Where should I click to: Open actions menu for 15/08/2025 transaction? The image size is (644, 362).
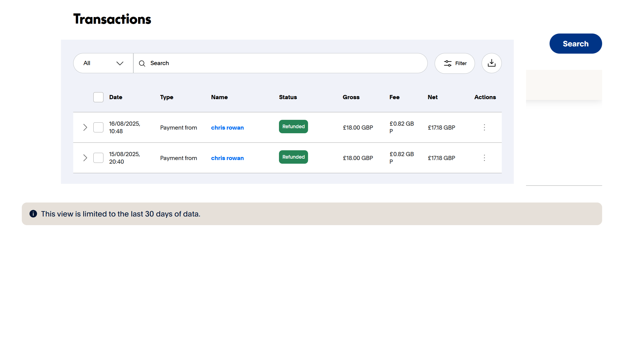[x=484, y=158]
